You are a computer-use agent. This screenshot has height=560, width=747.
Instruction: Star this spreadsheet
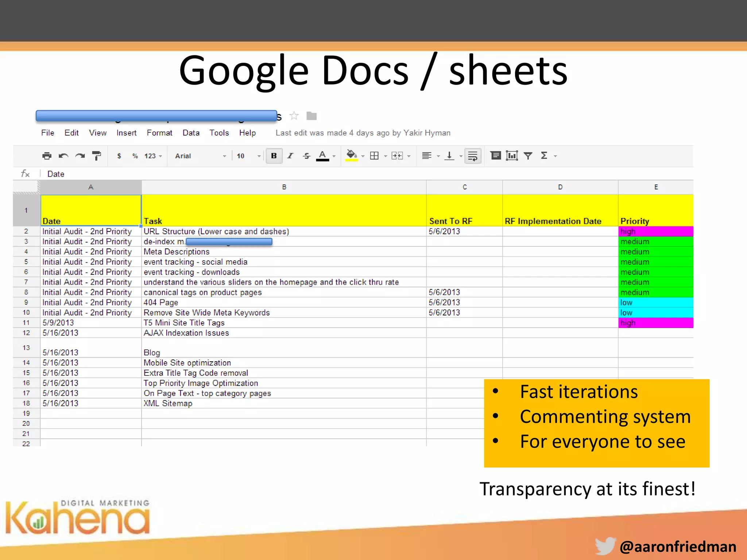point(294,116)
